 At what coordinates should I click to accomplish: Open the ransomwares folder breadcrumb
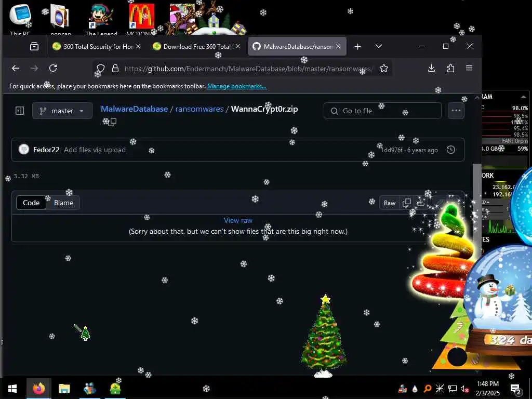(x=199, y=109)
